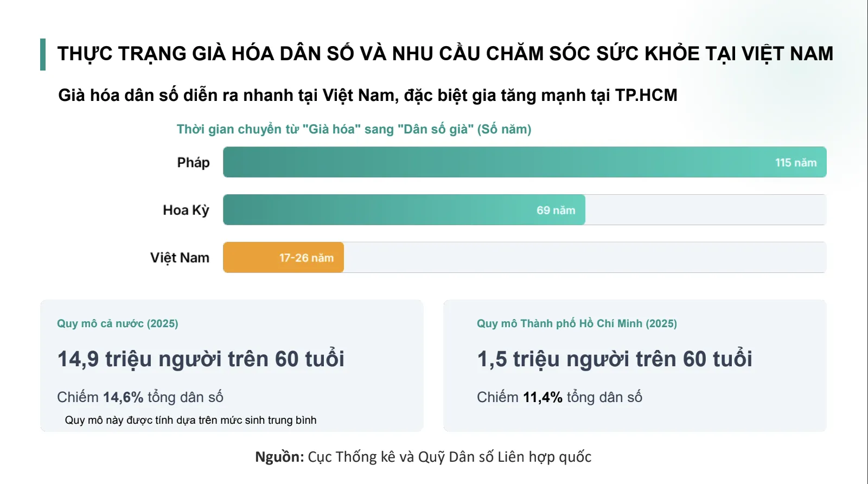Select "Quy mô Thành phố Hồ Chí Minh (2025)" heading
The image size is (868, 484).
577,323
